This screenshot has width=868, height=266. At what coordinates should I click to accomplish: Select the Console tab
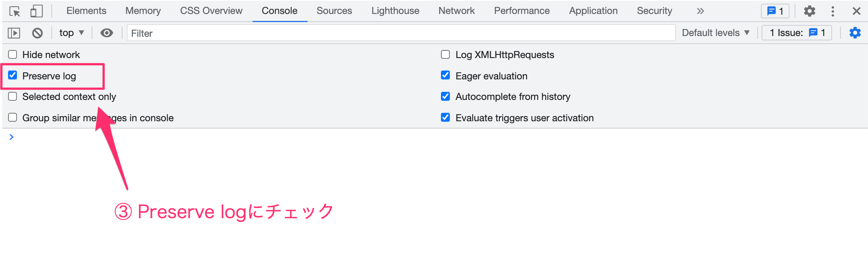(280, 11)
